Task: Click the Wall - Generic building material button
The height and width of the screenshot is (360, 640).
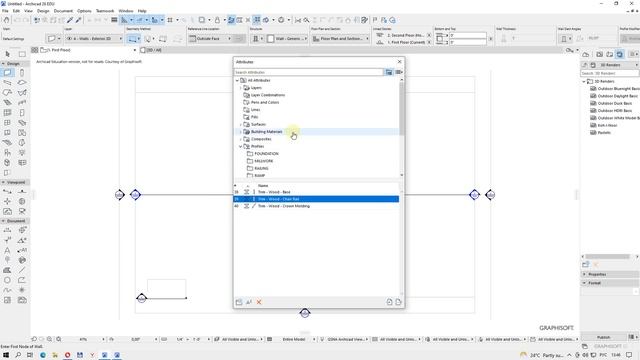Action: pos(287,38)
